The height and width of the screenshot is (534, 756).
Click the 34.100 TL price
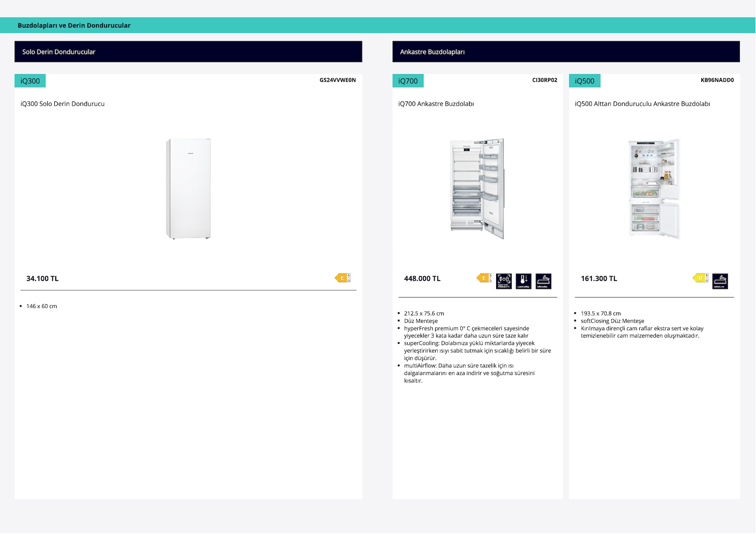[43, 279]
